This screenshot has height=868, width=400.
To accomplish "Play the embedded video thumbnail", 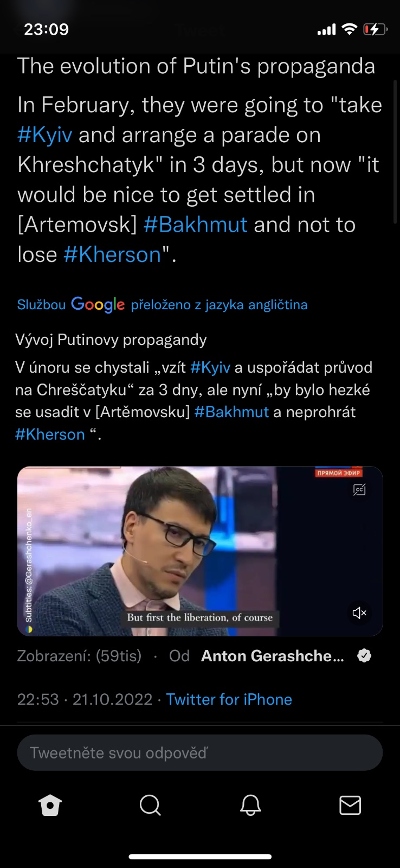I will click(x=200, y=551).
